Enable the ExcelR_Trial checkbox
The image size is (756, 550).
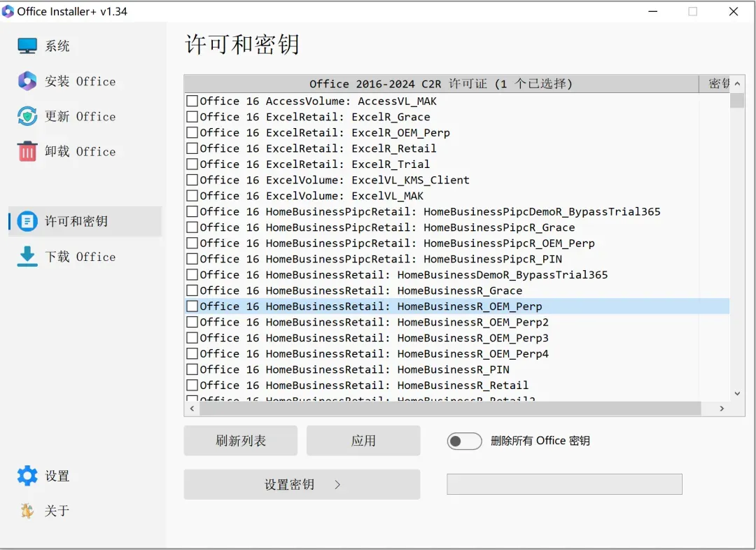[x=192, y=164]
